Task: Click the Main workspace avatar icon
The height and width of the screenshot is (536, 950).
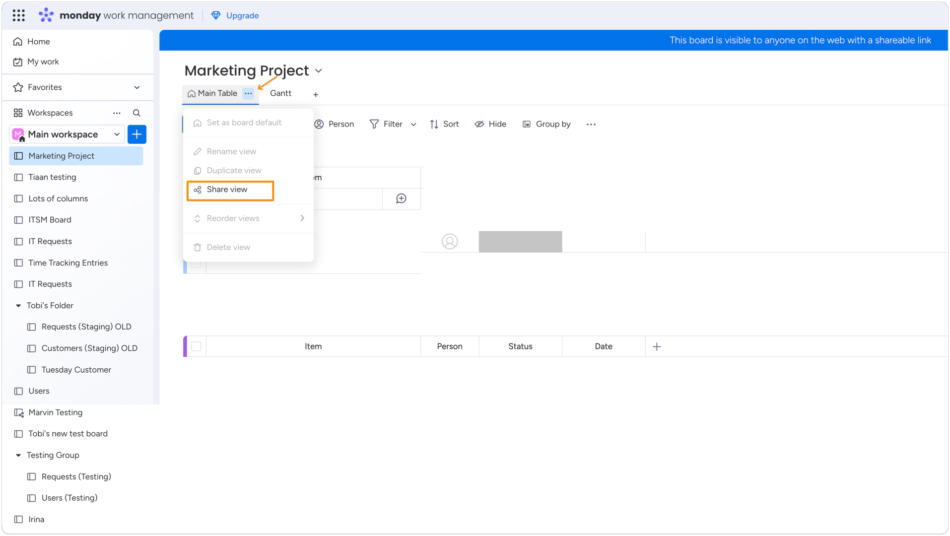Action: click(x=18, y=134)
